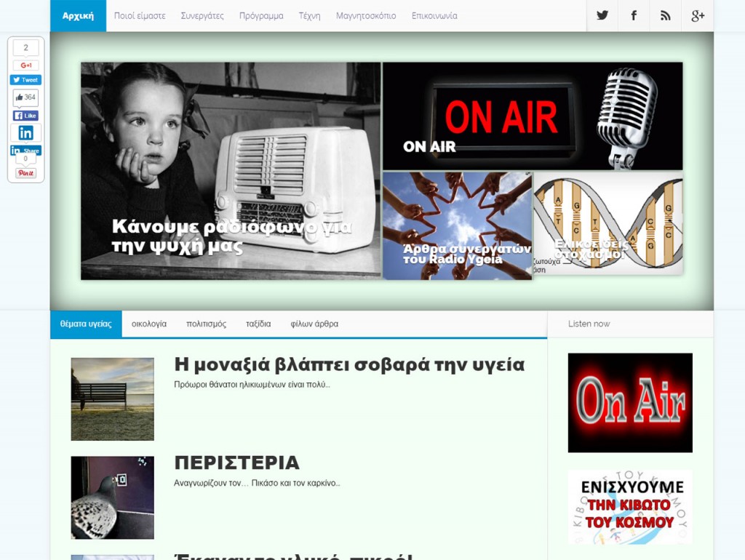Open article Η μοναξιά βλάπτει σοβαρά την υγεία

349,364
